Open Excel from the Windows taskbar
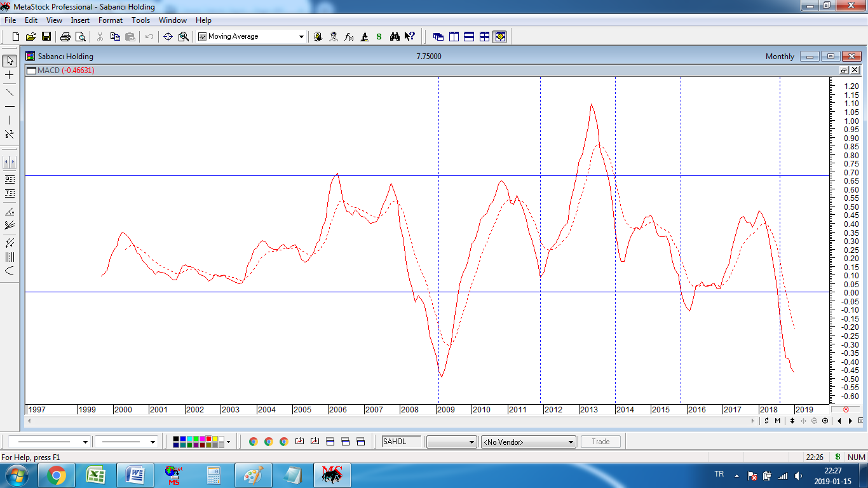Screen dimensions: 868x488 click(x=96, y=475)
